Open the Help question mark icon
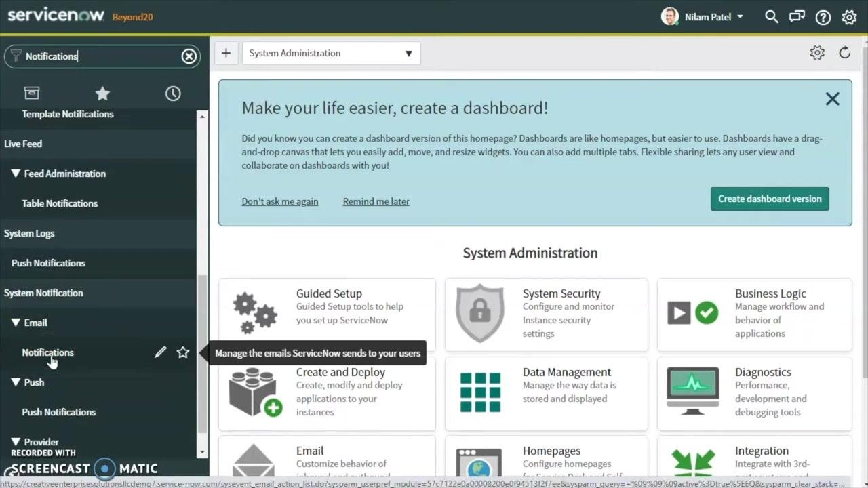868x488 pixels. [x=823, y=18]
